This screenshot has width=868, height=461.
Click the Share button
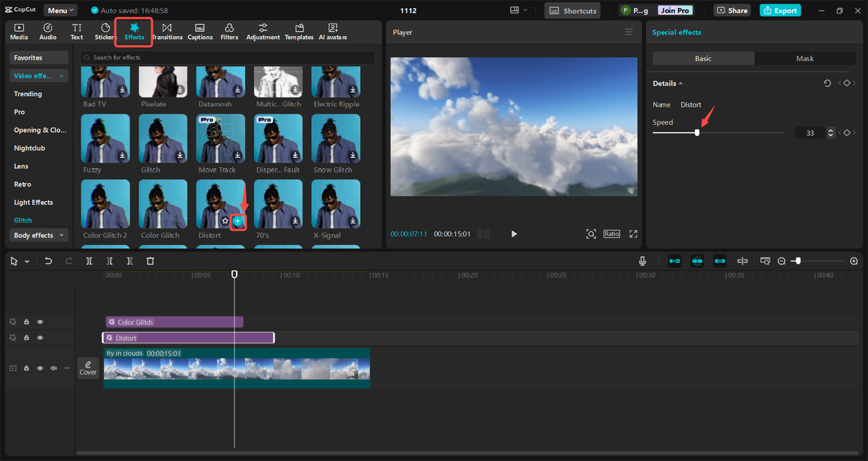[732, 11]
